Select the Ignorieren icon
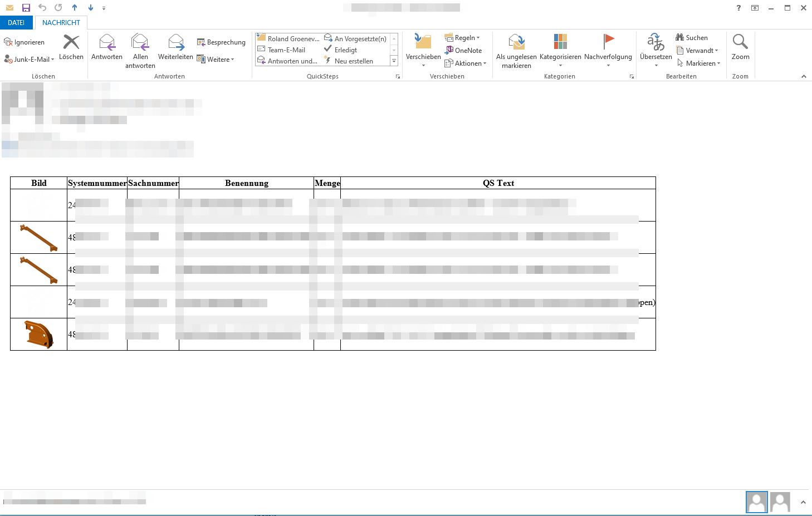 click(x=25, y=42)
